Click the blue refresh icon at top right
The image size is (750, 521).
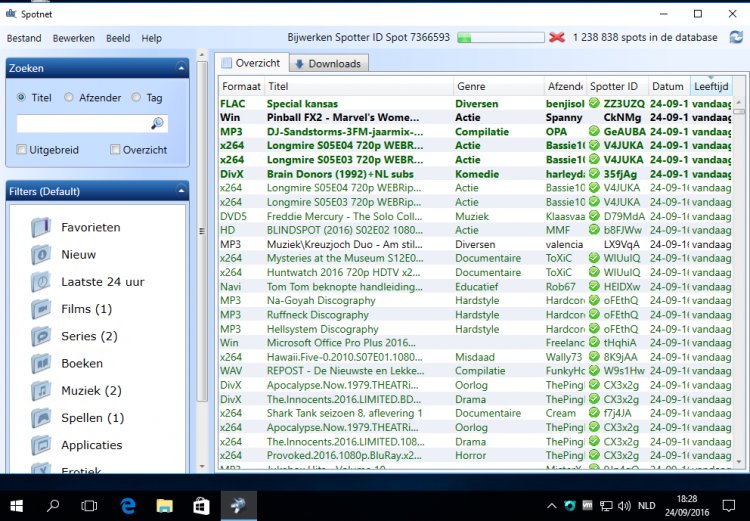click(736, 38)
